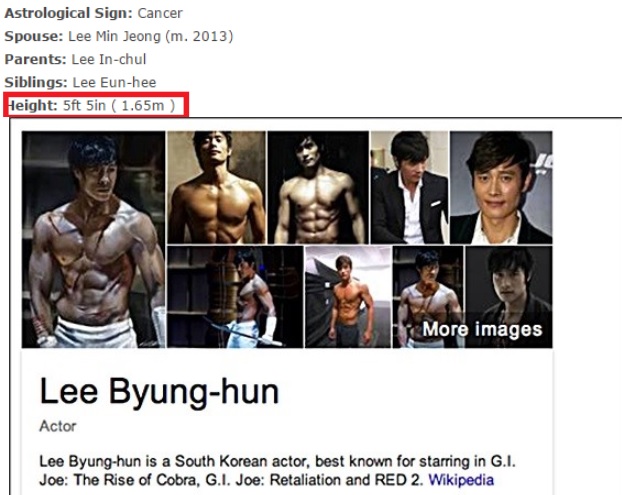Select the close-up face photo thumbnail
622x495 pixels.
coord(501,187)
